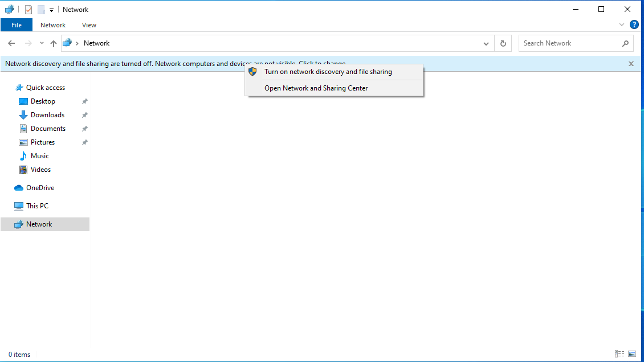The image size is (644, 362).
Task: Click the Properties icon in Quick Access Toolbar
Action: 27,9
